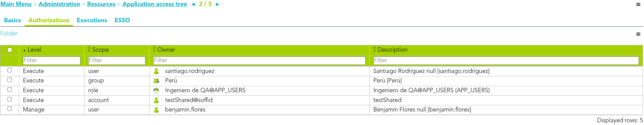Click the santiago.rodríguez user icon
The width and height of the screenshot is (644, 125).
point(156,71)
